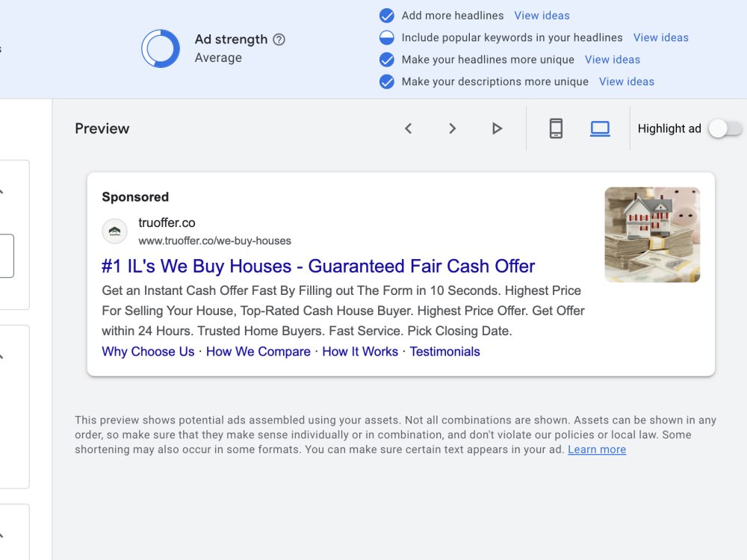747x560 pixels.
Task: Open the Testimonials sitelink
Action: coord(445,352)
